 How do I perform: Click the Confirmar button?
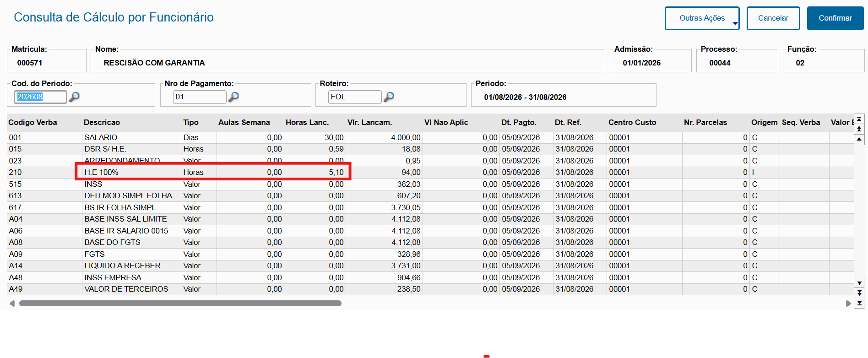[835, 18]
